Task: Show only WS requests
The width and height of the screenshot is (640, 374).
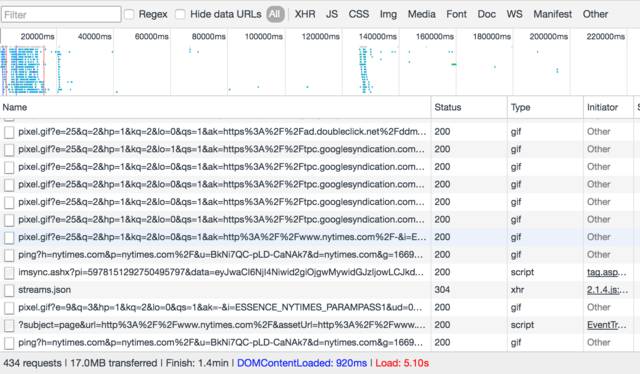Action: click(514, 14)
